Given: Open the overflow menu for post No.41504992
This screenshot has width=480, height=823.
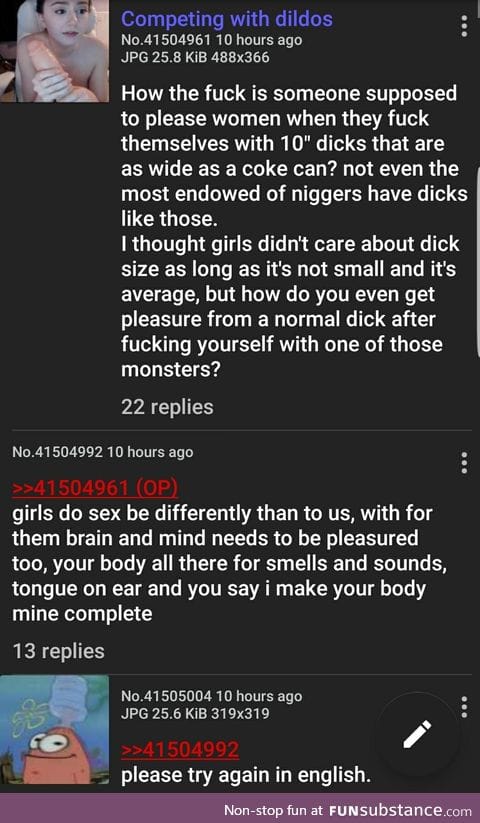Looking at the screenshot, I should (x=464, y=463).
